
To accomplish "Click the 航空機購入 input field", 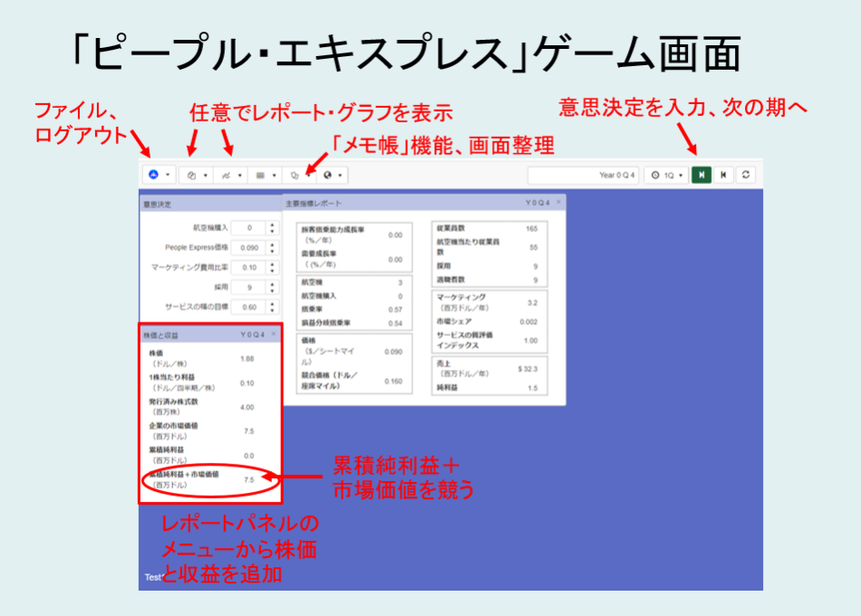I will [x=248, y=228].
